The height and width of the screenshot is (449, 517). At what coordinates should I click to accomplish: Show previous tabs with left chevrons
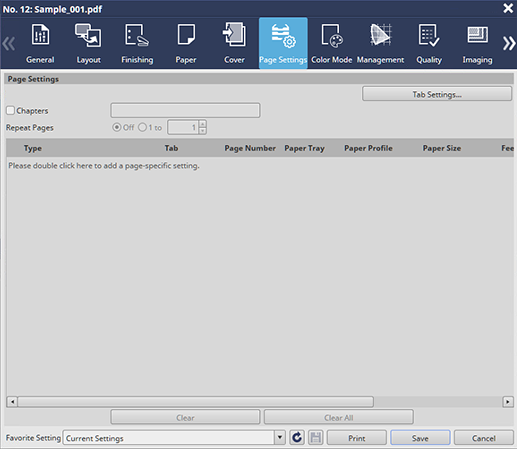[9, 44]
